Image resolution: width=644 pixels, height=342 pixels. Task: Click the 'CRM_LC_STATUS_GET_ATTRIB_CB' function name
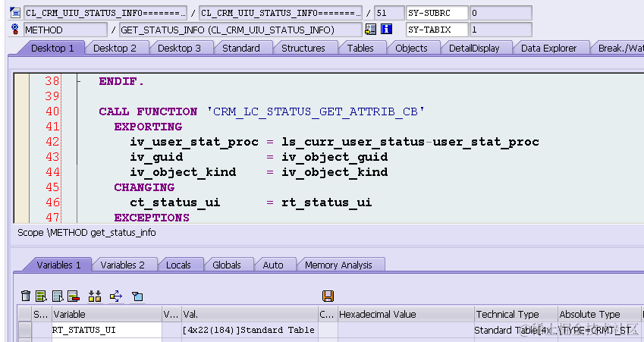315,111
